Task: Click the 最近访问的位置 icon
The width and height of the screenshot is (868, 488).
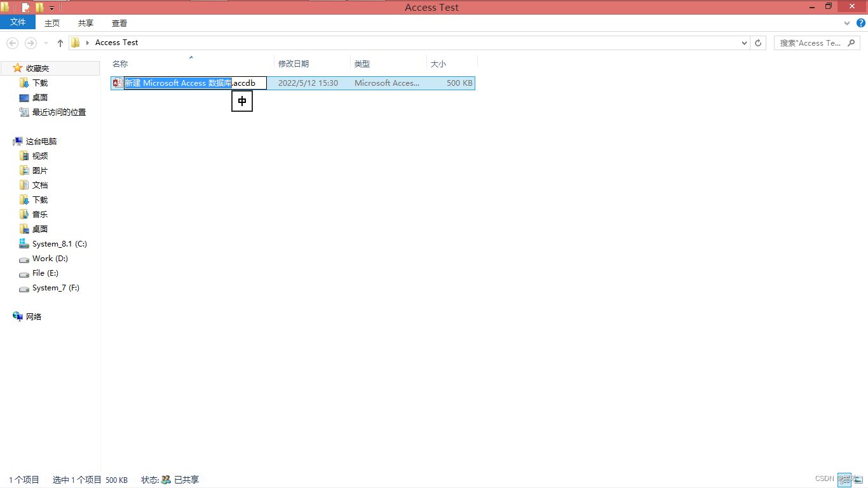Action: pos(24,112)
